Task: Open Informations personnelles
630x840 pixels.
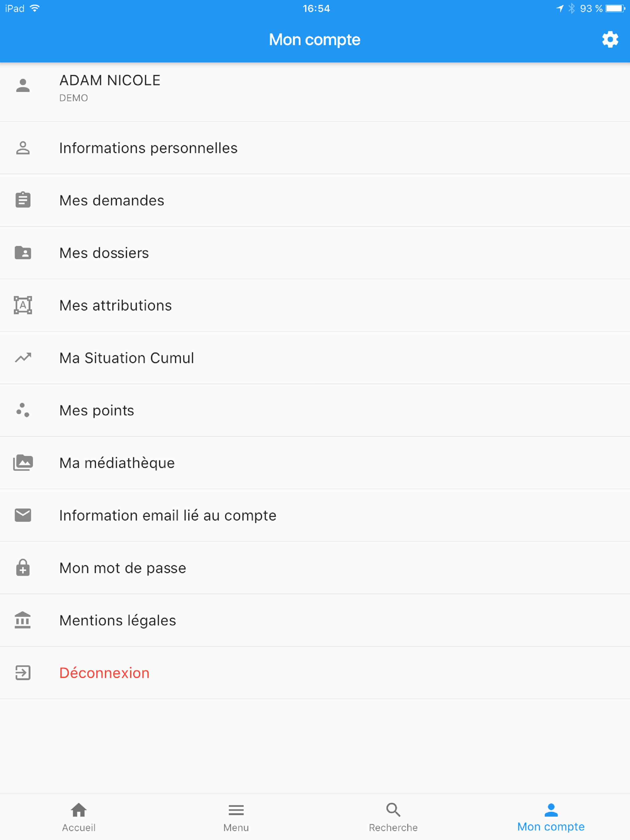Action: click(x=315, y=148)
